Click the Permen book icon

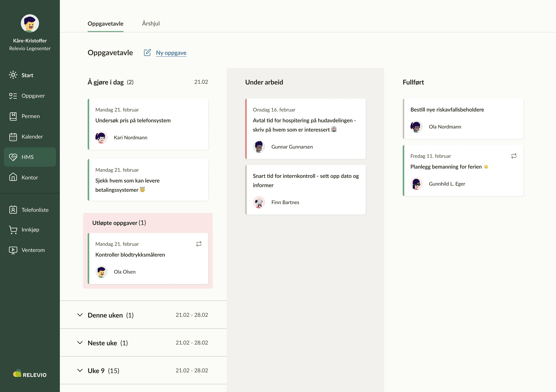[x=13, y=116]
